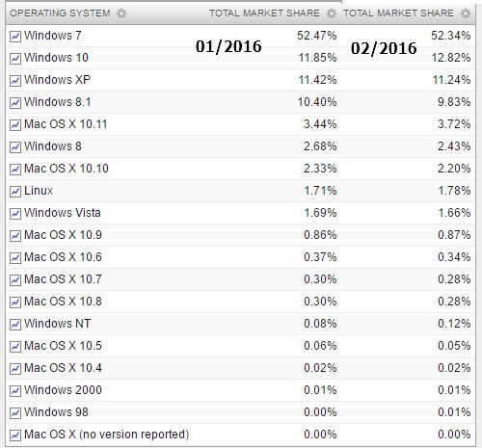
Task: Click the chart icon for Windows 8
Action: [x=15, y=147]
